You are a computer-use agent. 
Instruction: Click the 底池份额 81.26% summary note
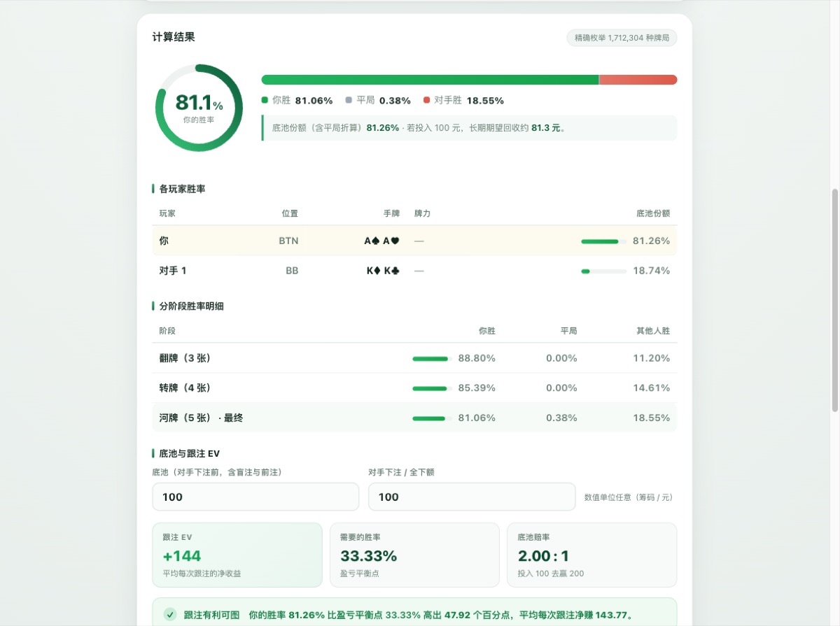coord(469,128)
